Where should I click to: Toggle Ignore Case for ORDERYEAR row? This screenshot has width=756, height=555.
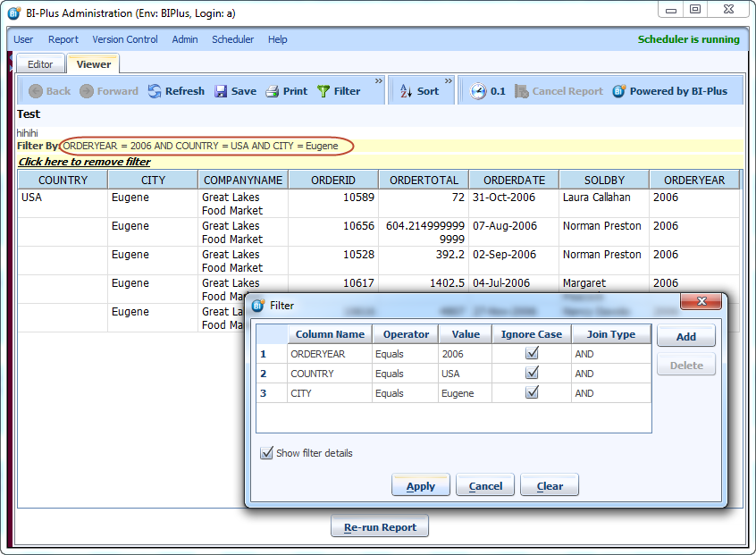[532, 354]
